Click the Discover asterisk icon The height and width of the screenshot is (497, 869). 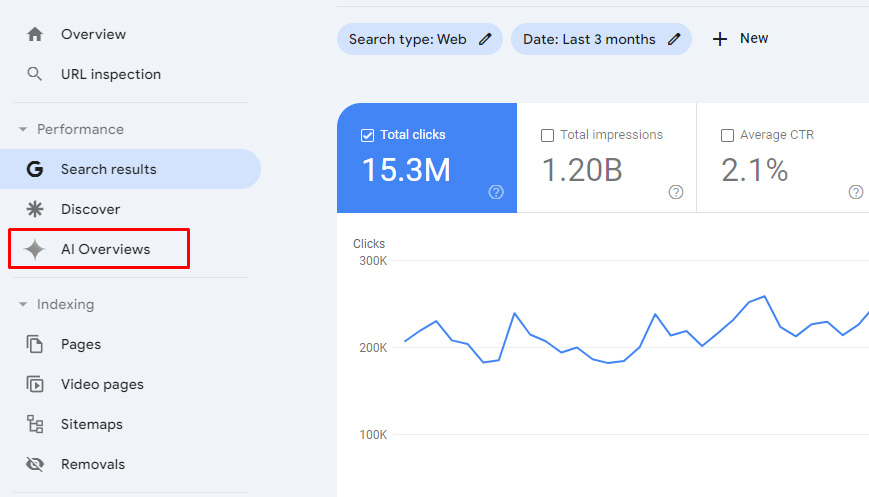(35, 209)
